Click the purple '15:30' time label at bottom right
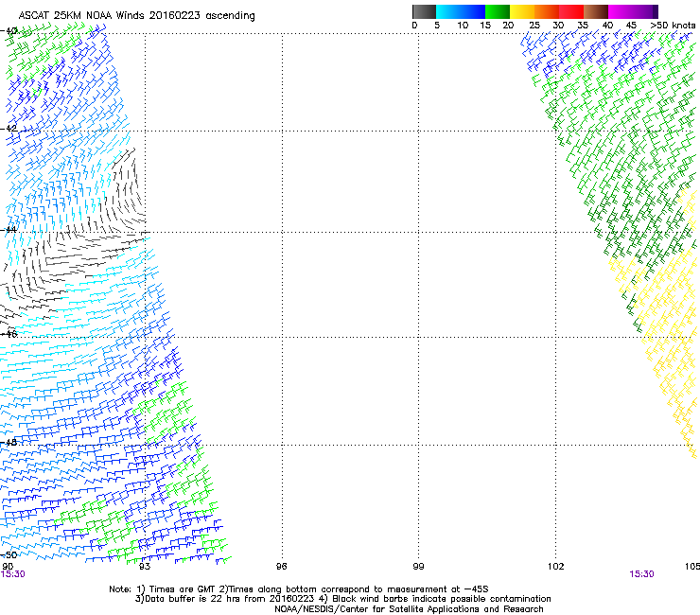This screenshot has height=615, width=700. click(642, 574)
